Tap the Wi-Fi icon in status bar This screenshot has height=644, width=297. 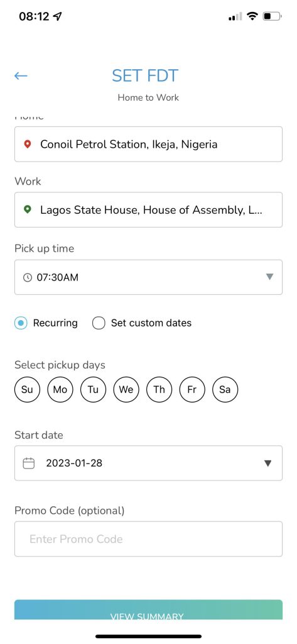tap(252, 16)
